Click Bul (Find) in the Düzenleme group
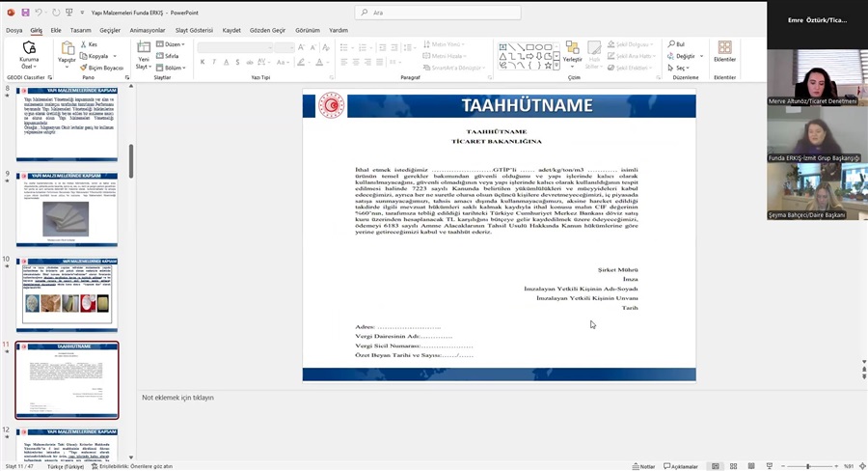Screen dimensions: 868x471 pos(676,44)
